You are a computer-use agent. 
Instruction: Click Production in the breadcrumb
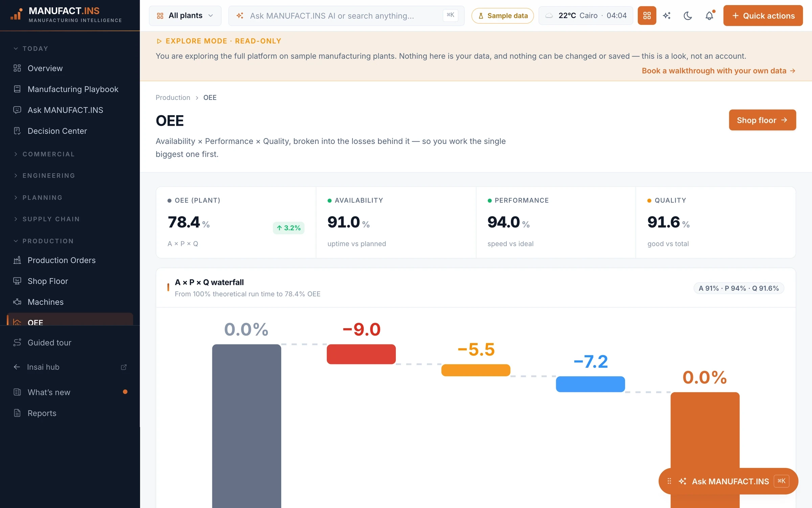173,98
